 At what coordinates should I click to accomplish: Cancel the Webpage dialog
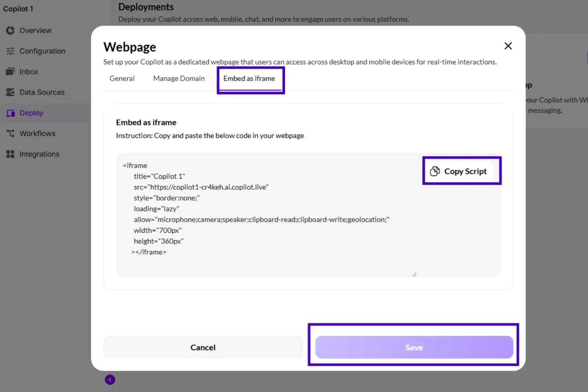point(203,347)
